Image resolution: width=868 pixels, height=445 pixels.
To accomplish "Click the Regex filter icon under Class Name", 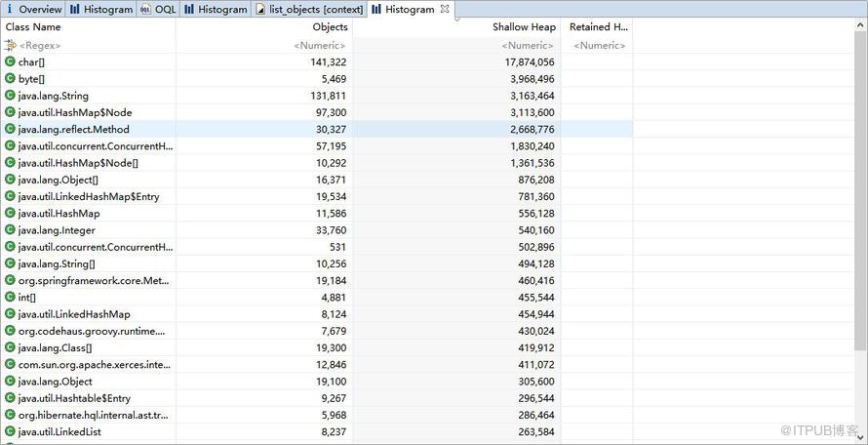I will 10,46.
